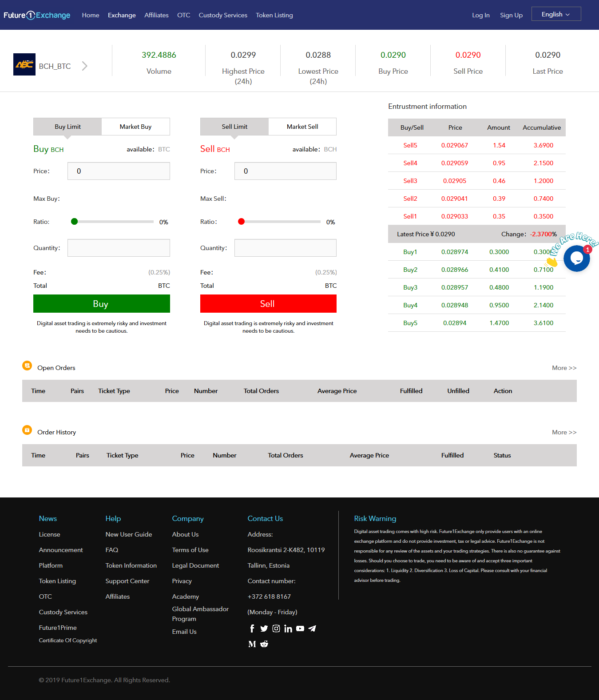Screen dimensions: 599x700
Task: Open the Terms of Use link
Action: coord(190,550)
